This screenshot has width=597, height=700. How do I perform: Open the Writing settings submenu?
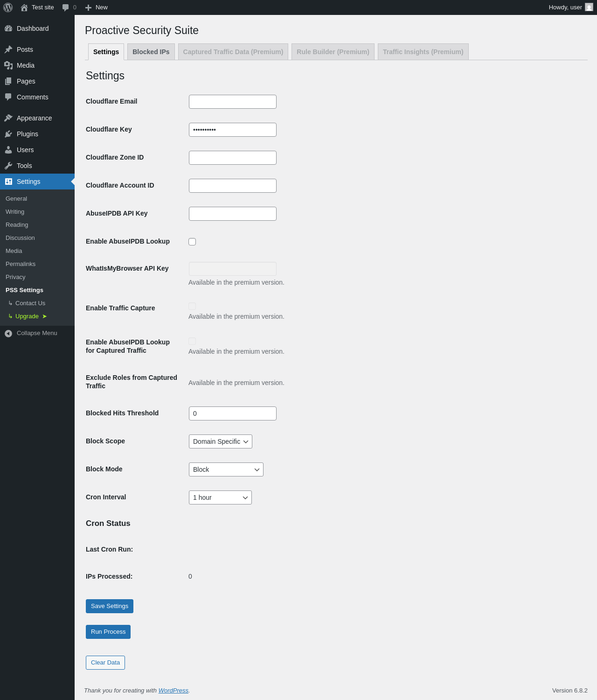pos(37,212)
